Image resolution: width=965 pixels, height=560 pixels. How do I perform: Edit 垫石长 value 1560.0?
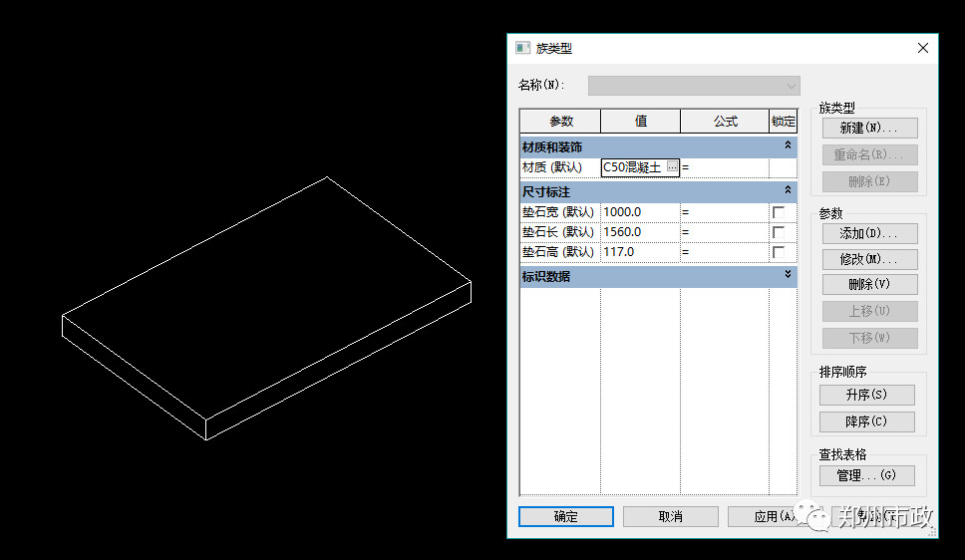tap(640, 232)
